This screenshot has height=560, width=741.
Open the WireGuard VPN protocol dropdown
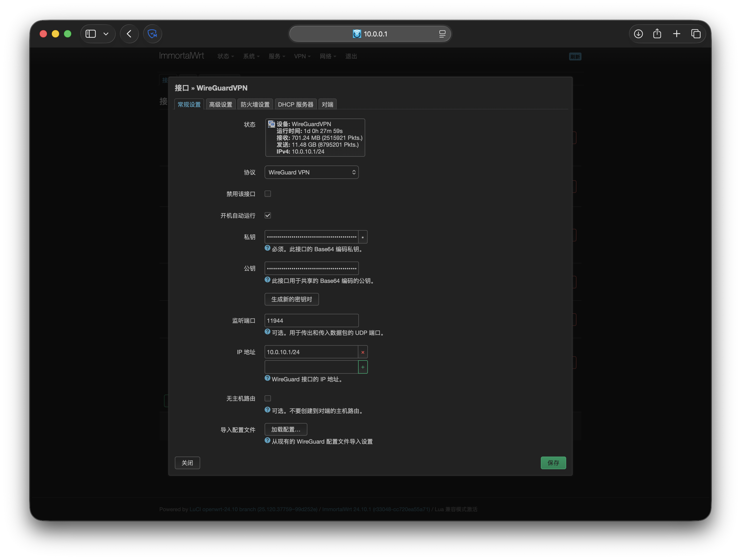(x=311, y=172)
